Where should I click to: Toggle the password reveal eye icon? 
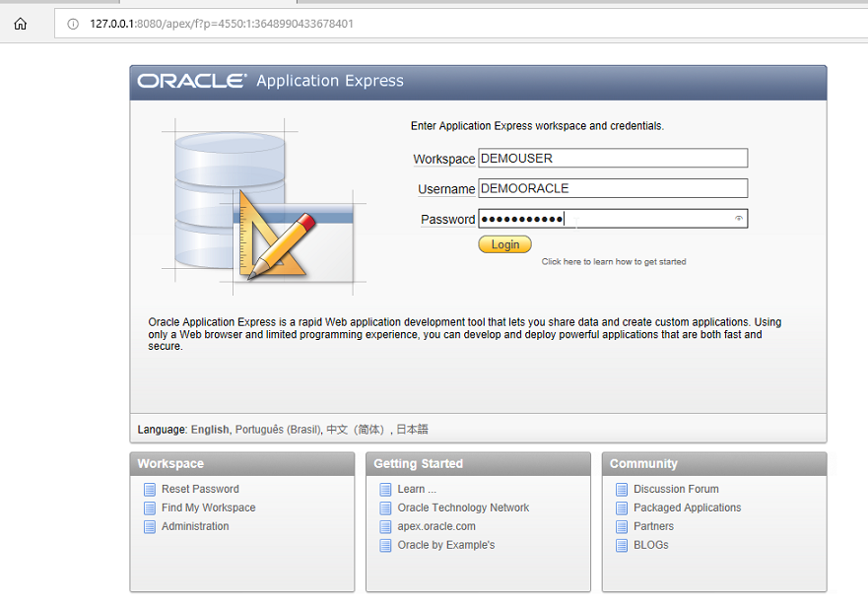tap(738, 219)
